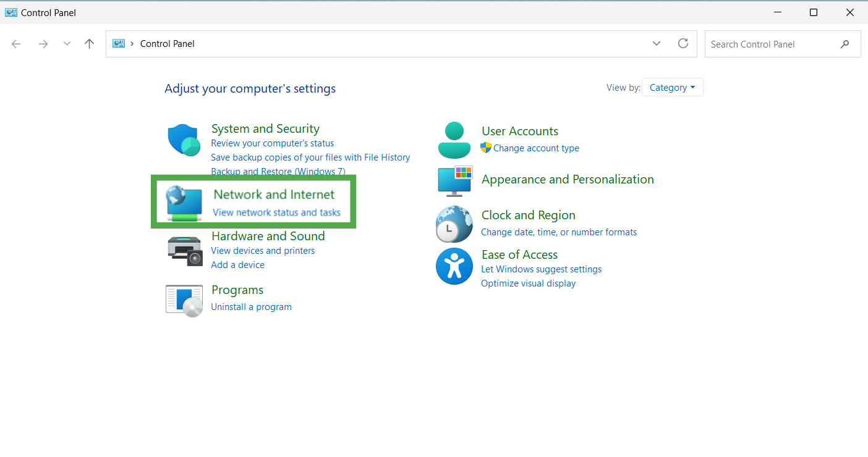
Task: Select Change account type
Action: point(536,148)
